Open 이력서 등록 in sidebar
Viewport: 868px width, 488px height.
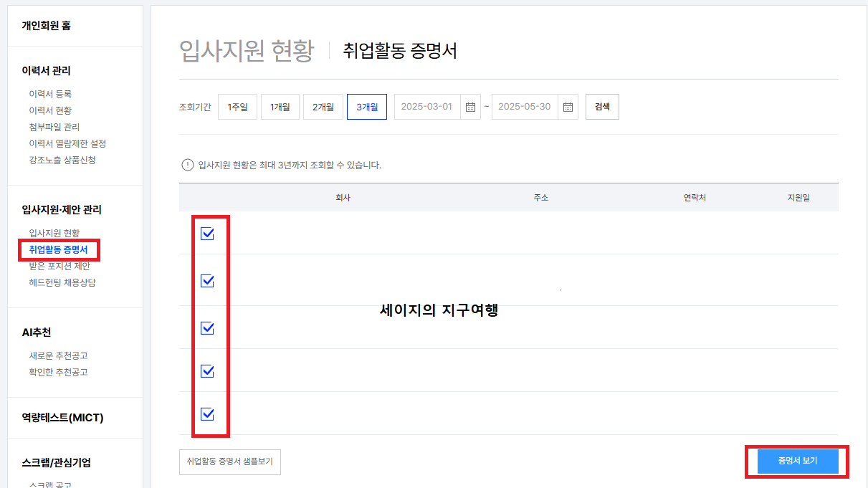coord(50,94)
